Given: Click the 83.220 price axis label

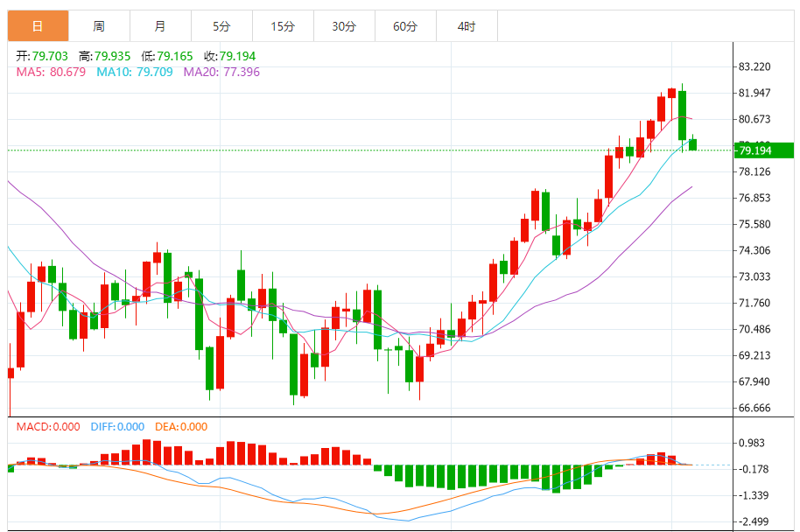Looking at the screenshot, I should click(x=754, y=66).
